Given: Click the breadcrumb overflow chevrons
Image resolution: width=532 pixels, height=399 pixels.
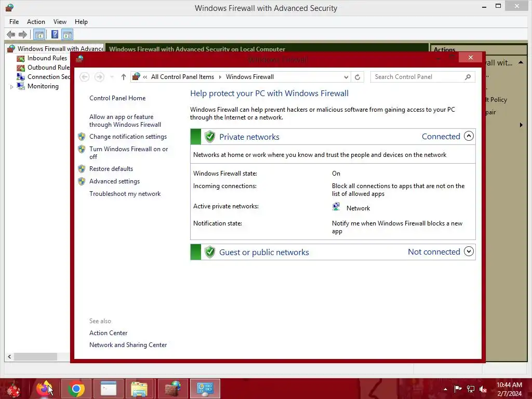Looking at the screenshot, I should (x=145, y=77).
